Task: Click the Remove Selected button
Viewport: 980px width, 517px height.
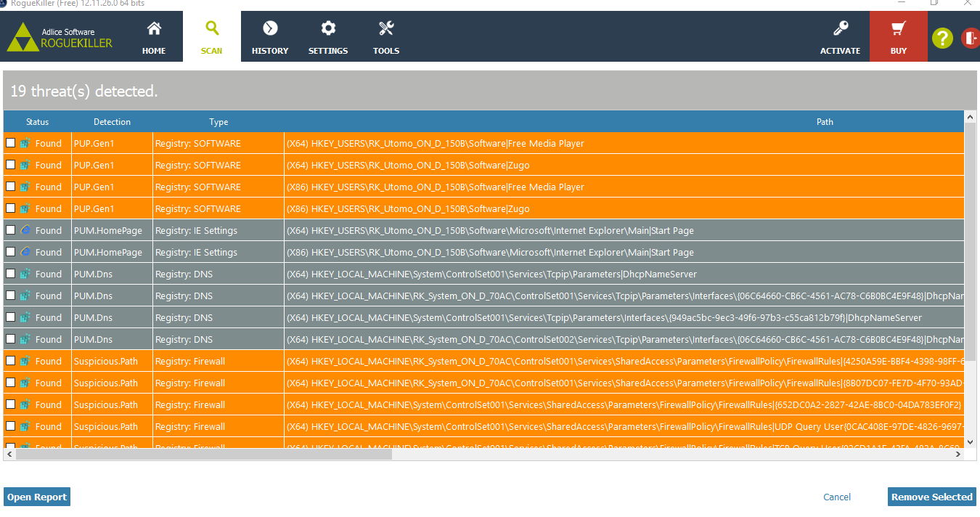Action: click(x=932, y=497)
